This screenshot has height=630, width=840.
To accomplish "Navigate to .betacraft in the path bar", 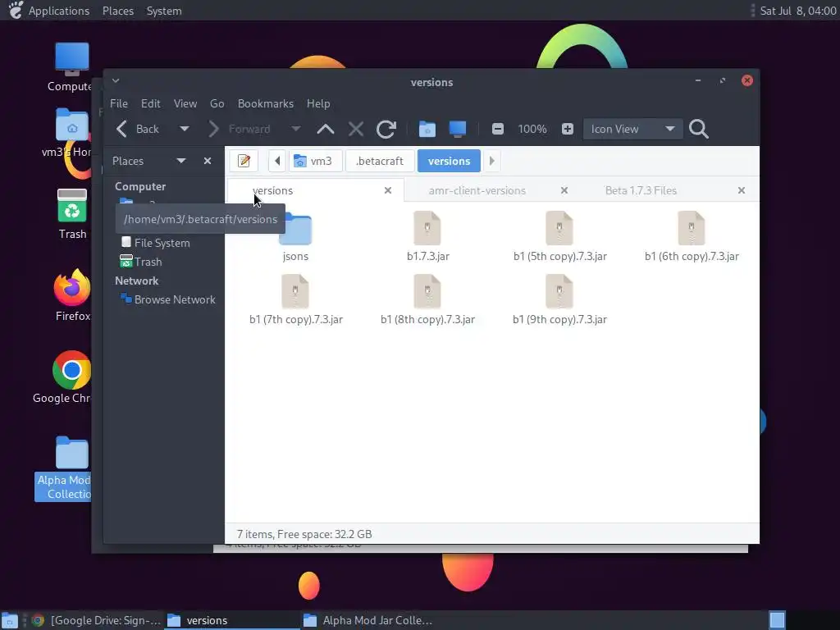I will pos(380,161).
